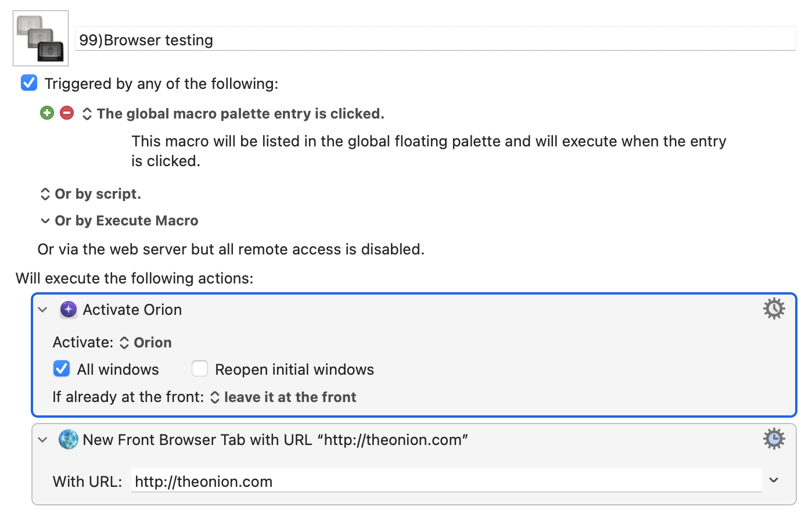Uncheck the All windows checkbox

click(x=62, y=369)
